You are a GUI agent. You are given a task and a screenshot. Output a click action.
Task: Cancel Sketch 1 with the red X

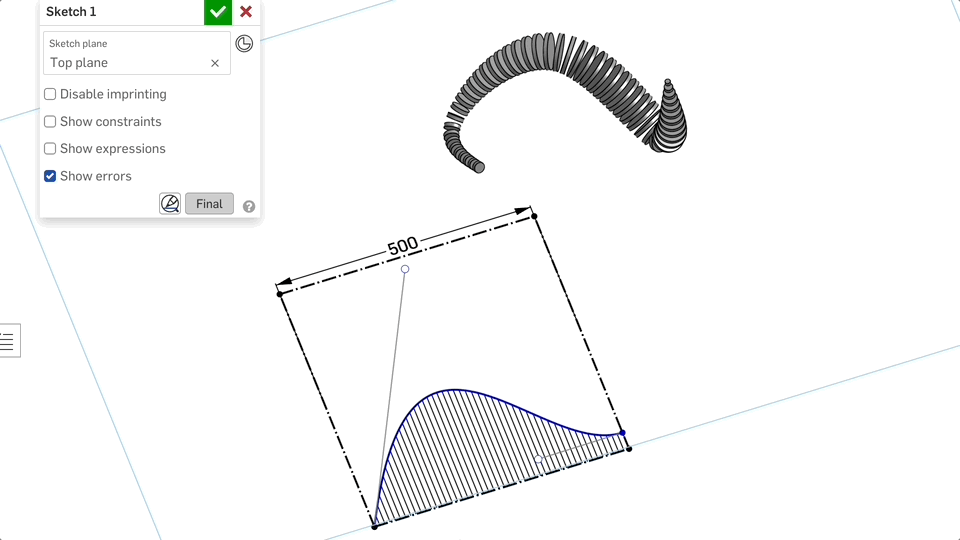[246, 12]
